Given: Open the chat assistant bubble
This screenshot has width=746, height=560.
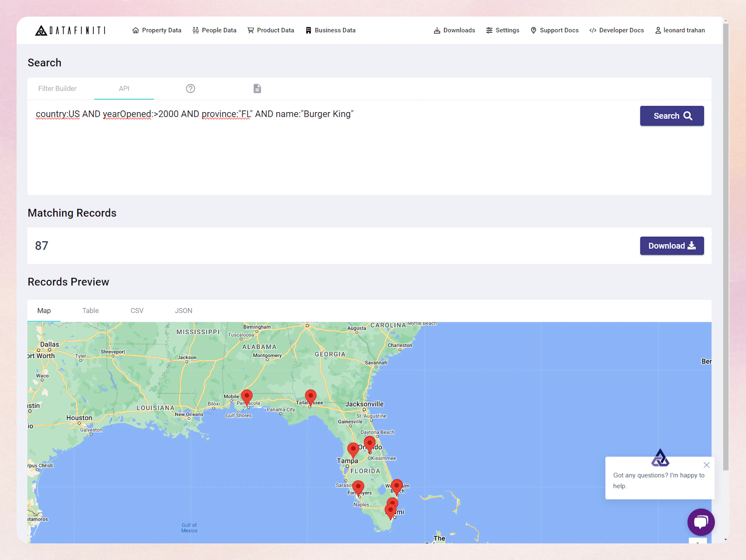Looking at the screenshot, I should pos(701,522).
